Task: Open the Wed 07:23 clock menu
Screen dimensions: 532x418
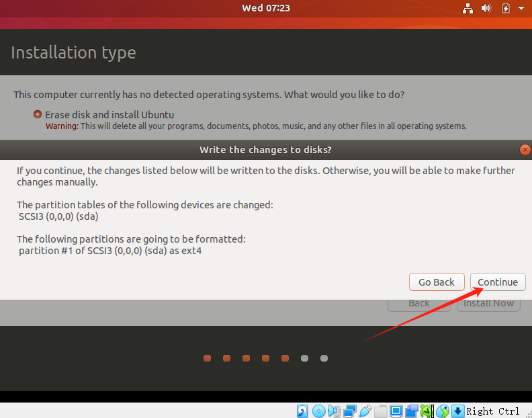Action: (266, 8)
